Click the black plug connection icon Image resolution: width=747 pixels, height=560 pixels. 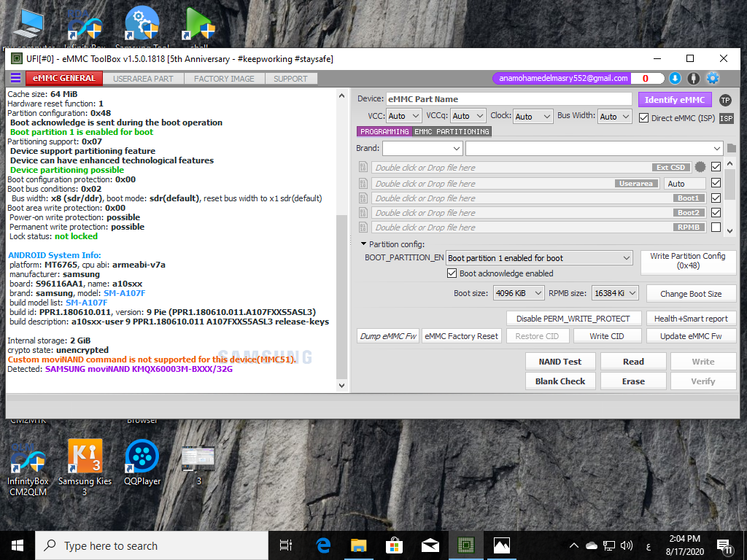tap(694, 78)
